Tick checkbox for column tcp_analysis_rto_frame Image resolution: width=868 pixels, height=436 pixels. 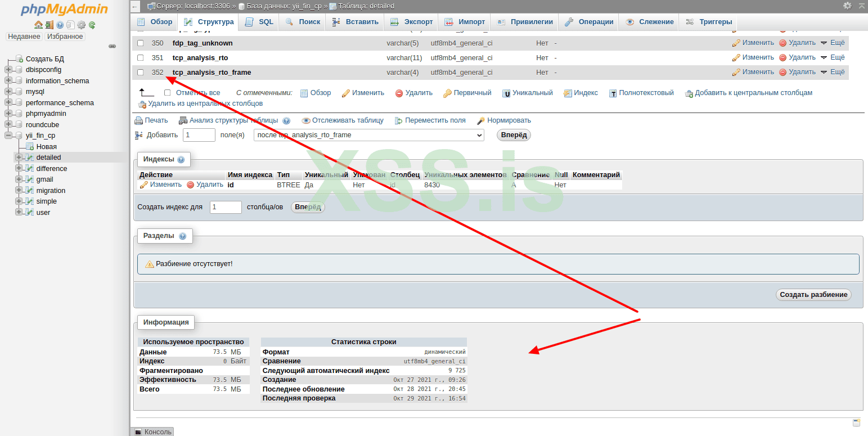click(141, 72)
